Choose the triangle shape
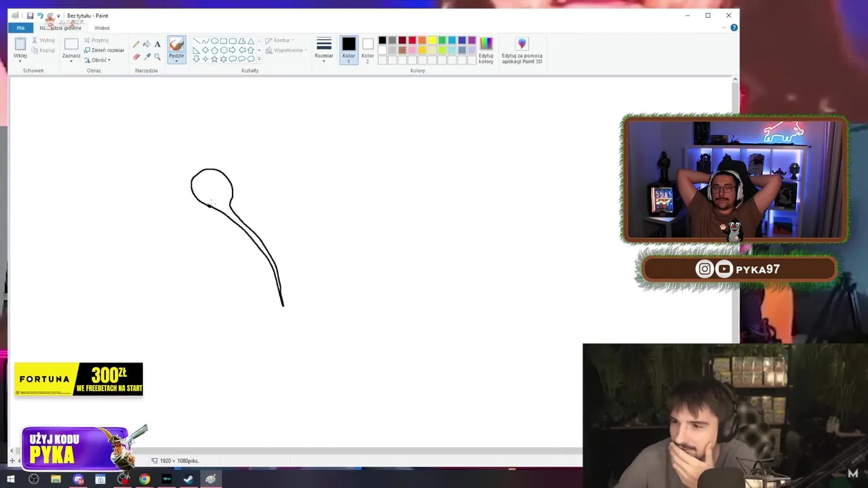868x488 pixels. (x=251, y=41)
